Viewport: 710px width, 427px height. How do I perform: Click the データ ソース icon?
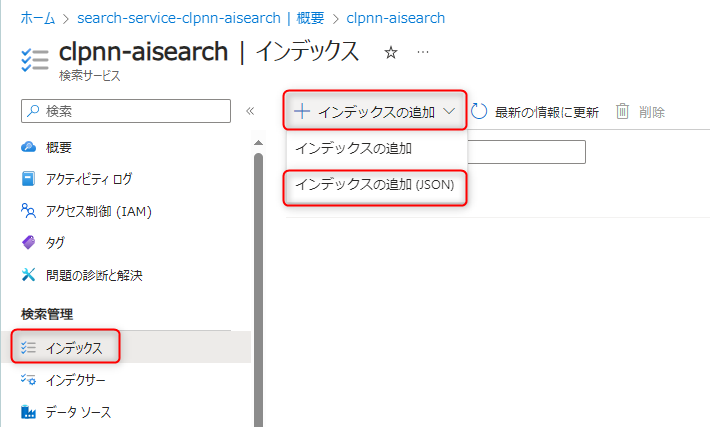point(28,412)
